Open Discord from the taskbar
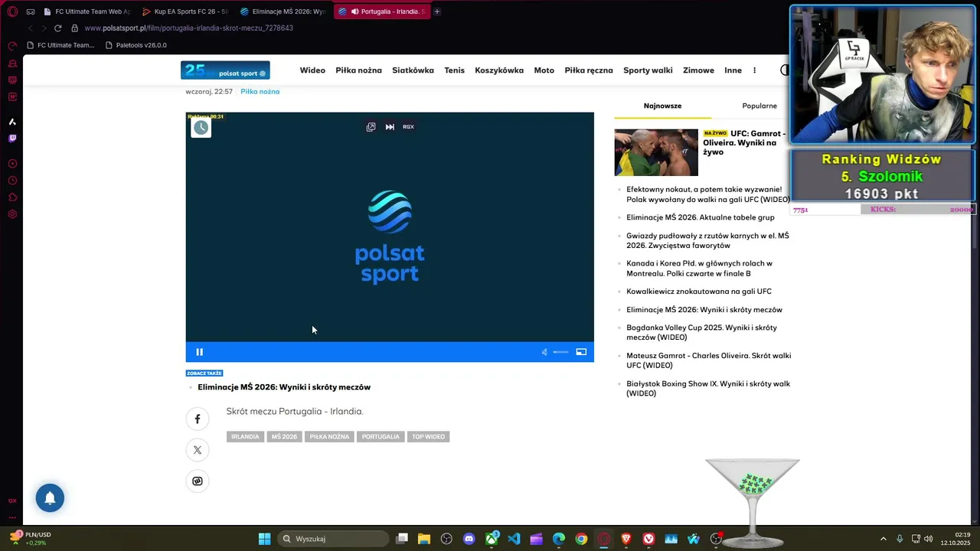The width and height of the screenshot is (980, 551). (x=469, y=539)
